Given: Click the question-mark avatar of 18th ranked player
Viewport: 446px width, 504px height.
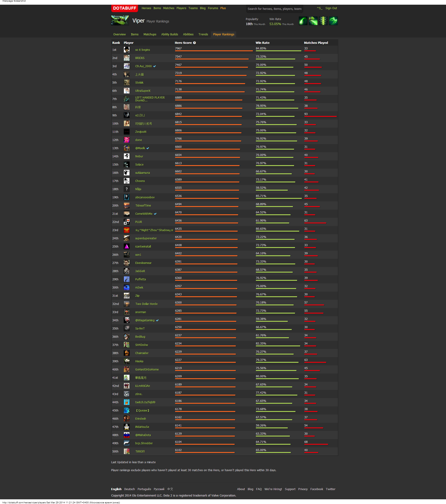Looking at the screenshot, I should [126, 189].
